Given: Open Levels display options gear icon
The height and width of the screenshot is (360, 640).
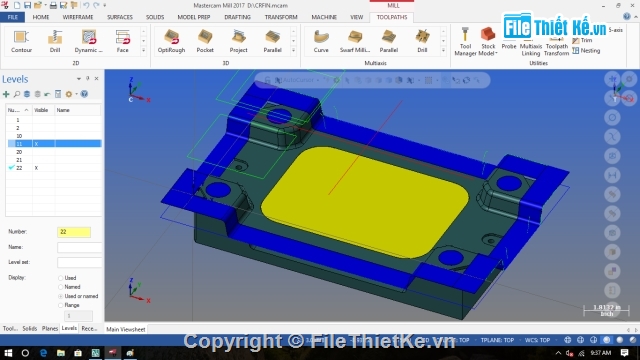Looking at the screenshot, I should [x=69, y=94].
